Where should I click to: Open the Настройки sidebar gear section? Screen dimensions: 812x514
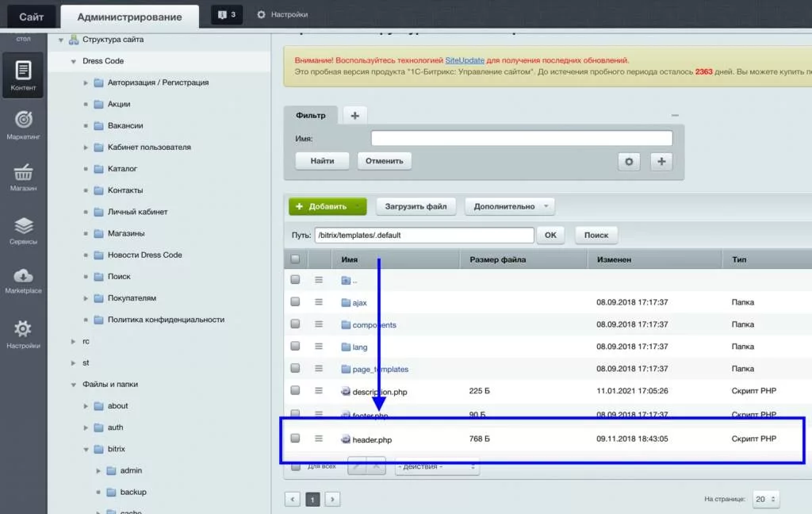[23, 334]
